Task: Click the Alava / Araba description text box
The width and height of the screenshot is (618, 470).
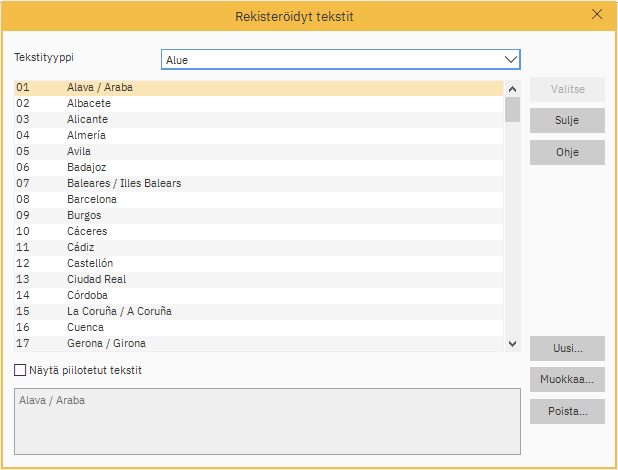Action: [x=267, y=421]
